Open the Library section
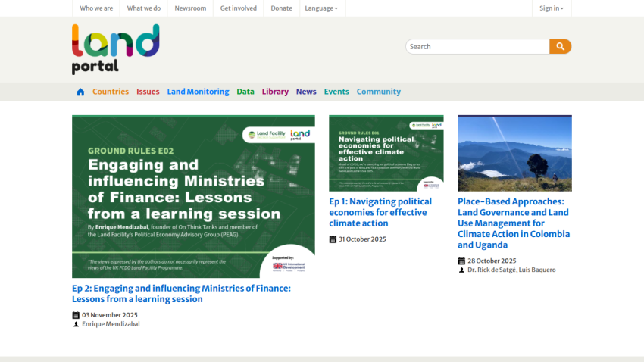This screenshot has height=362, width=644. tap(275, 92)
